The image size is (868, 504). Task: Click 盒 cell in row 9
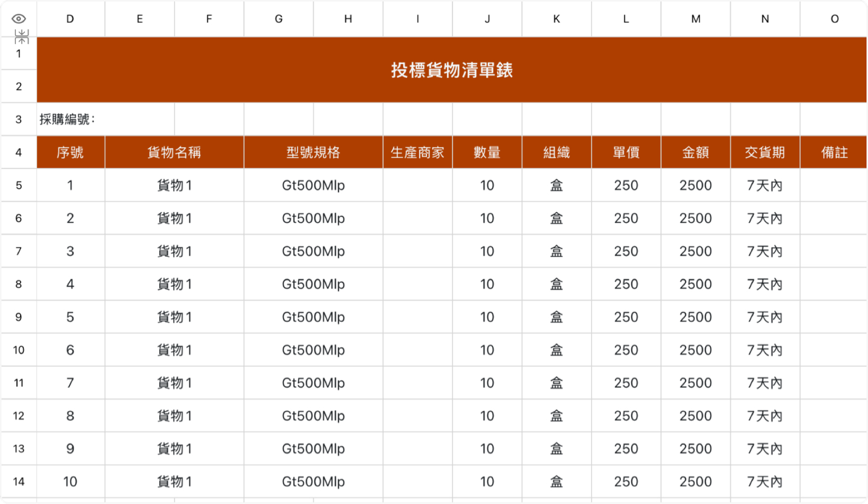pyautogui.click(x=556, y=317)
